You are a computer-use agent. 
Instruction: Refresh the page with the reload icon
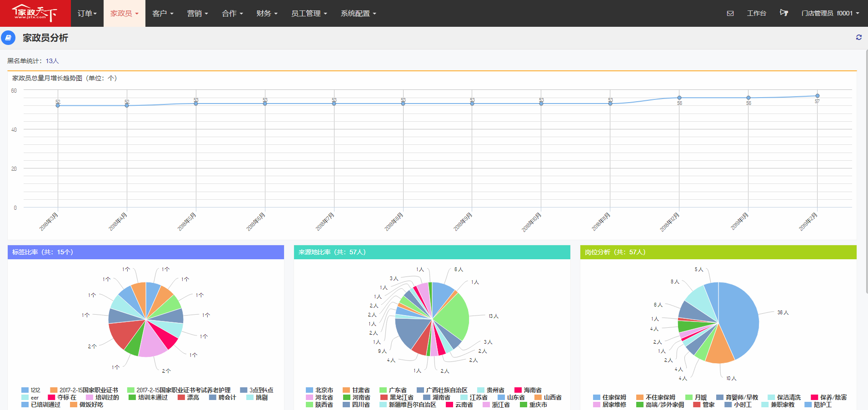859,37
